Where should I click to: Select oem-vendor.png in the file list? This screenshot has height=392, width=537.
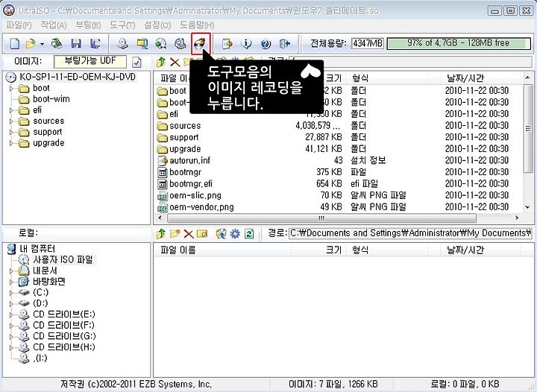[x=201, y=207]
